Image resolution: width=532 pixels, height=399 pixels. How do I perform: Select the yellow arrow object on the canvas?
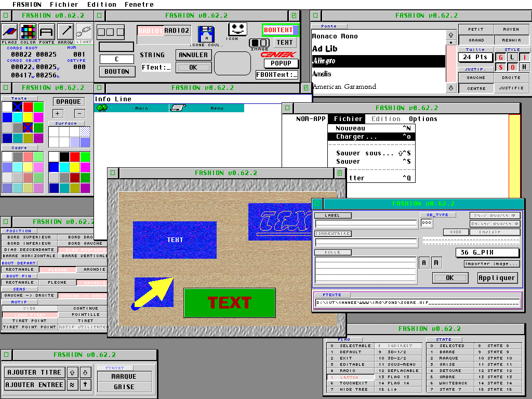point(153,293)
